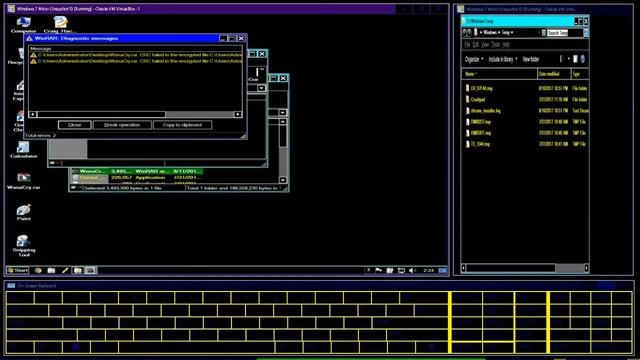Sort by the Name column header

coord(500,74)
